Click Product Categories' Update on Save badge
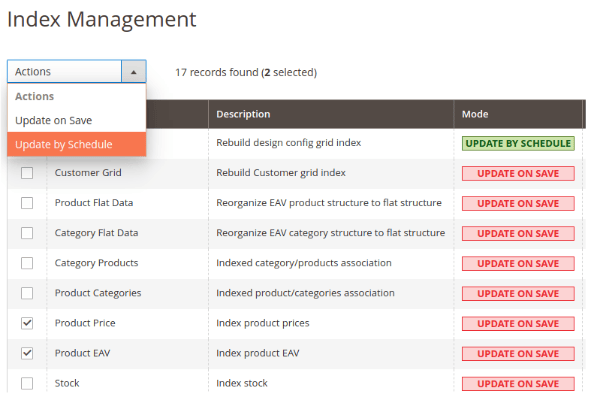 tap(518, 294)
